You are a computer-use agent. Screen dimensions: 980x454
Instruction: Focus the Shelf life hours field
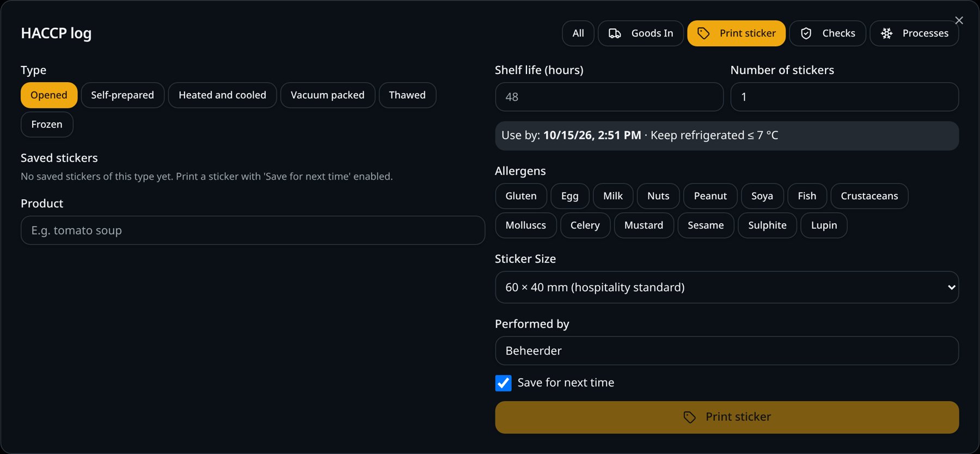pos(609,97)
